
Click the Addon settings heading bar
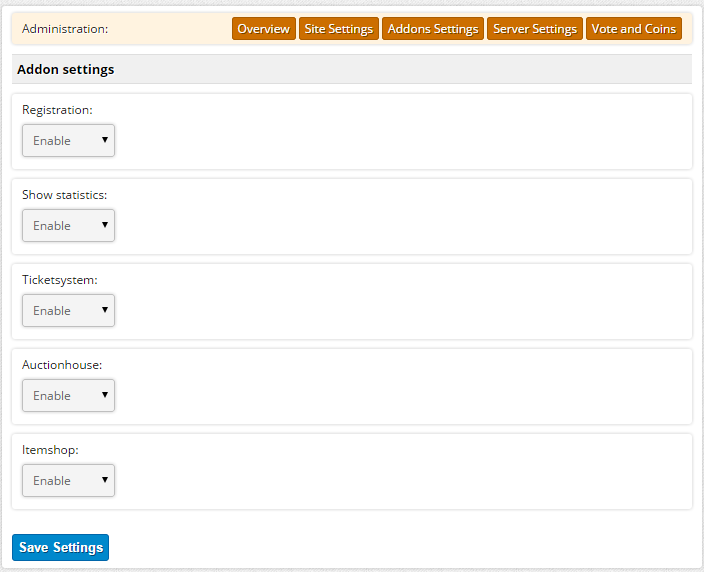point(352,69)
